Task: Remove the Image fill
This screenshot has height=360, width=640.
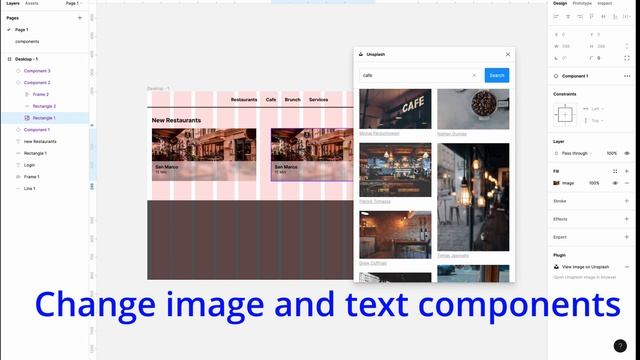Action: (x=627, y=183)
